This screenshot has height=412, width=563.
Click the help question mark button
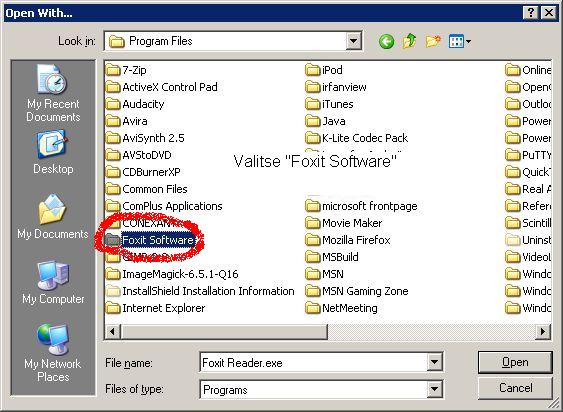click(x=531, y=13)
